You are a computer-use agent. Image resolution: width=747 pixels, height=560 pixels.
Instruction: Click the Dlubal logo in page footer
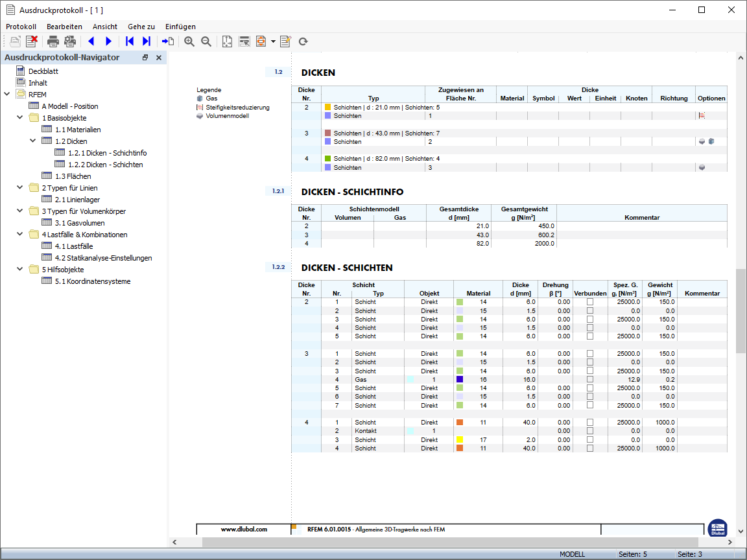[717, 528]
